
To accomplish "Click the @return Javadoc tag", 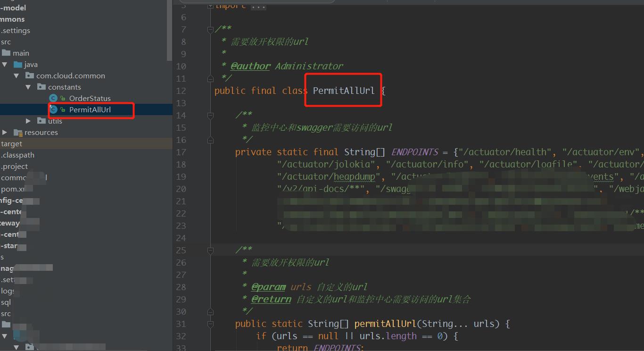I will tap(271, 299).
